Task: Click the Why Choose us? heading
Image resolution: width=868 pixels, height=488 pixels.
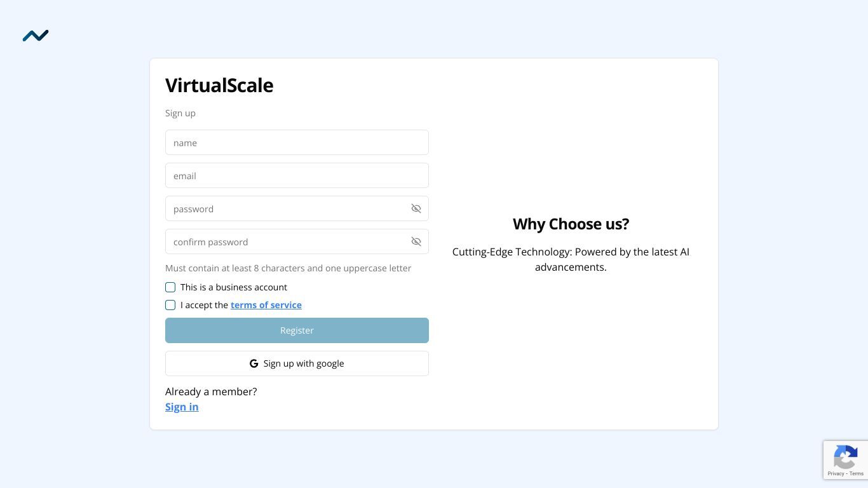Action: click(x=571, y=224)
